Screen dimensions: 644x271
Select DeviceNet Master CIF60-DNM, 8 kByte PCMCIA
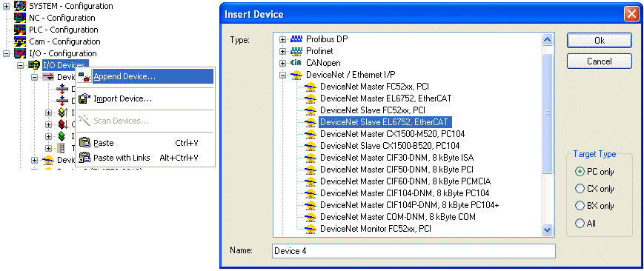(x=405, y=181)
